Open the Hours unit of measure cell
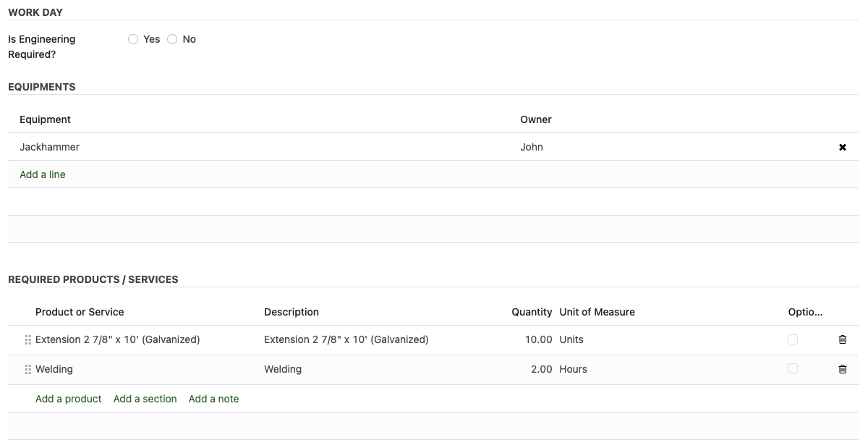The image size is (868, 440). tap(574, 369)
